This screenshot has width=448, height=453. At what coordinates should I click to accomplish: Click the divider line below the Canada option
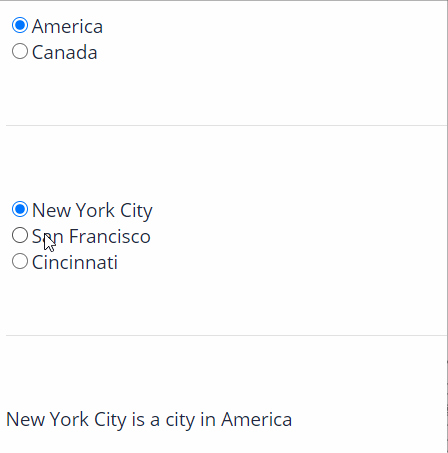227,126
